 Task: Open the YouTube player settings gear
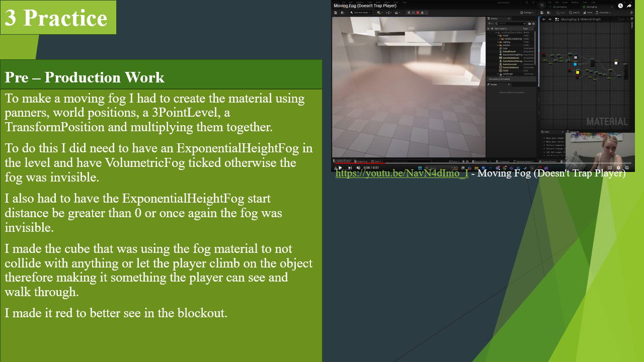tap(618, 168)
